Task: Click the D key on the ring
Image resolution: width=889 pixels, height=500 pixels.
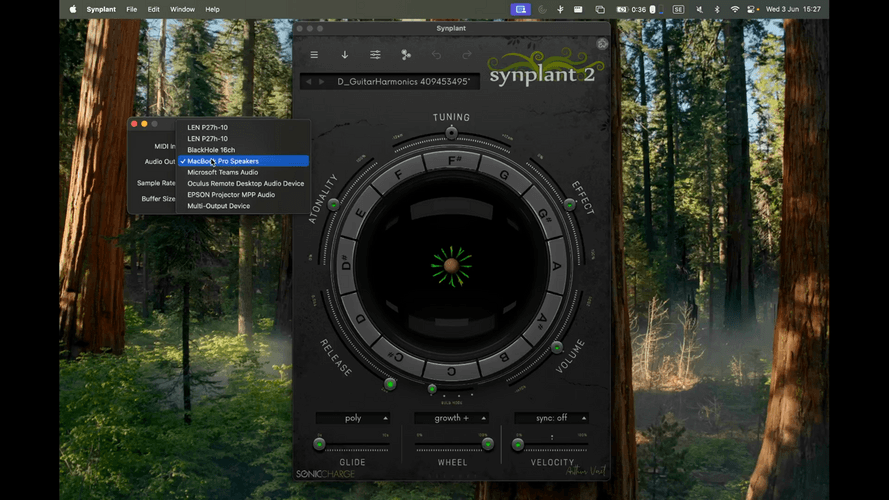Action: 361,319
